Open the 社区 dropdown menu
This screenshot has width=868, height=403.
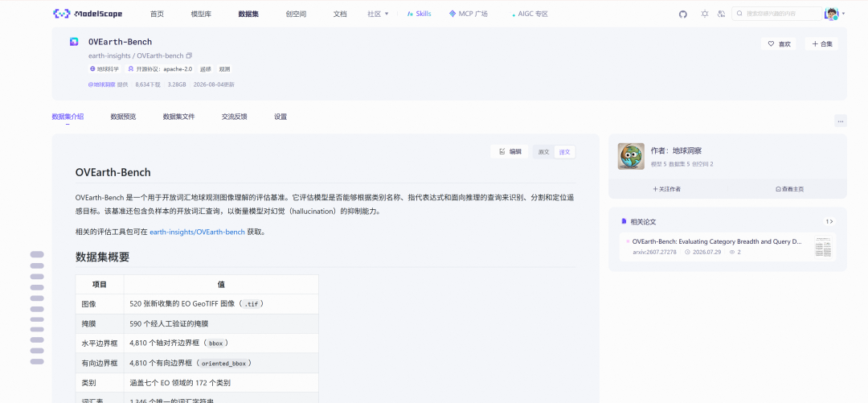point(378,14)
